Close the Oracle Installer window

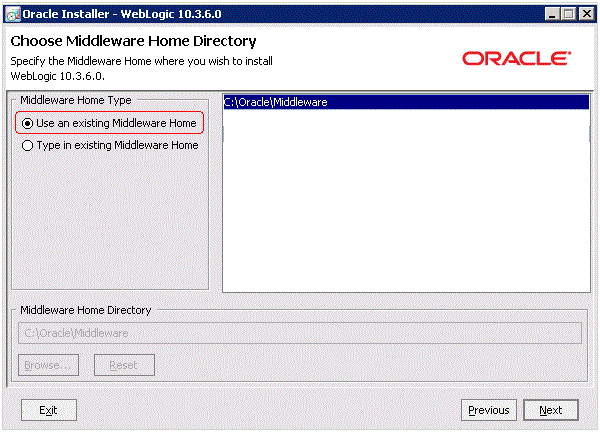(587, 15)
